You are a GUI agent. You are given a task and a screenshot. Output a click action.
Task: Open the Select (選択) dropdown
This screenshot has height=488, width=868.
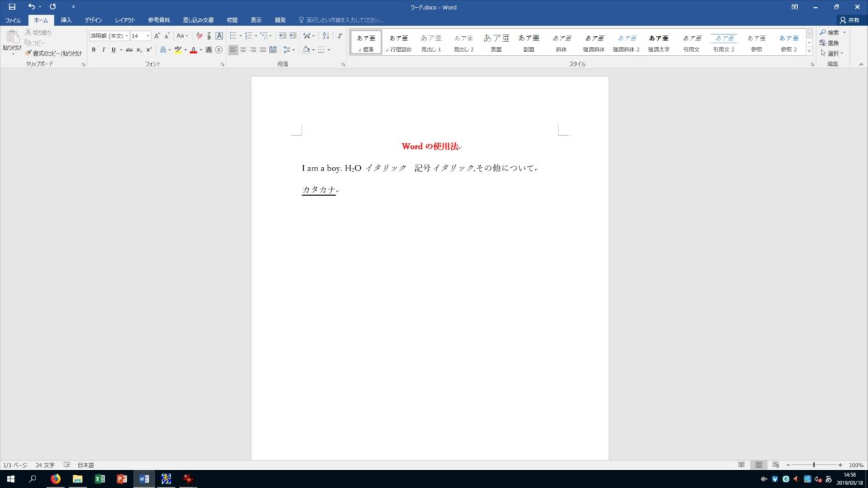click(x=832, y=53)
